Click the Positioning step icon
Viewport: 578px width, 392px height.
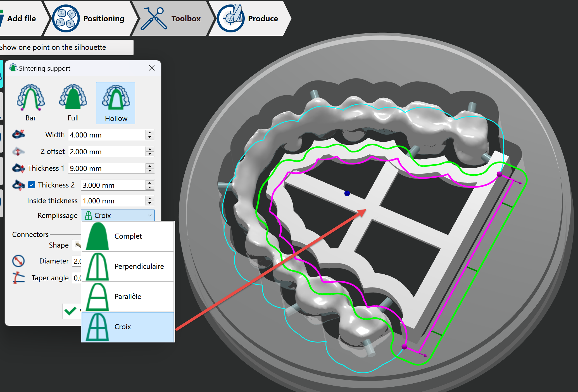pyautogui.click(x=66, y=18)
